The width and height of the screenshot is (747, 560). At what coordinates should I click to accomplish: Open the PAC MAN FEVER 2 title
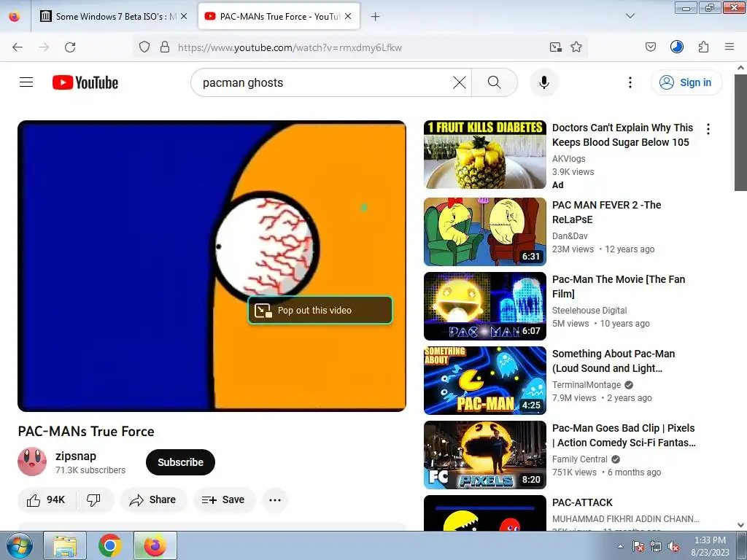(x=606, y=212)
